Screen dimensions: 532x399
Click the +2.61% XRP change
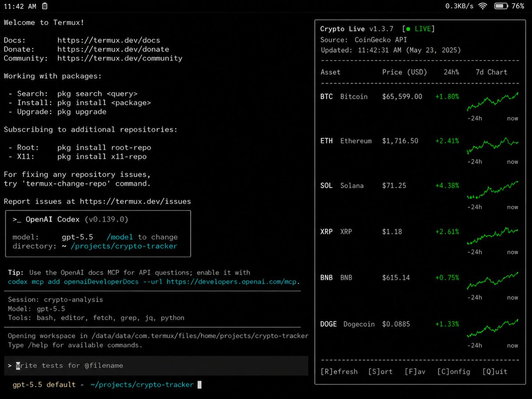tap(447, 232)
